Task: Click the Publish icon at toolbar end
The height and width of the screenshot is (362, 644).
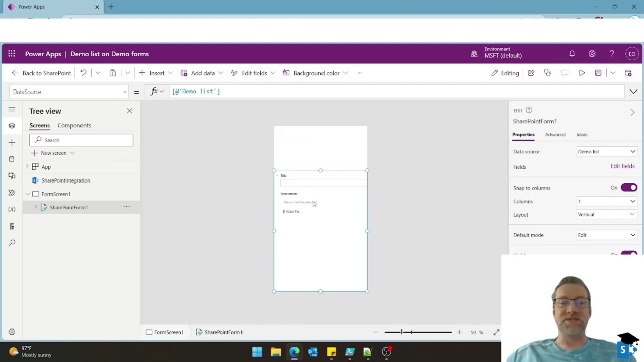Action: pyautogui.click(x=628, y=73)
